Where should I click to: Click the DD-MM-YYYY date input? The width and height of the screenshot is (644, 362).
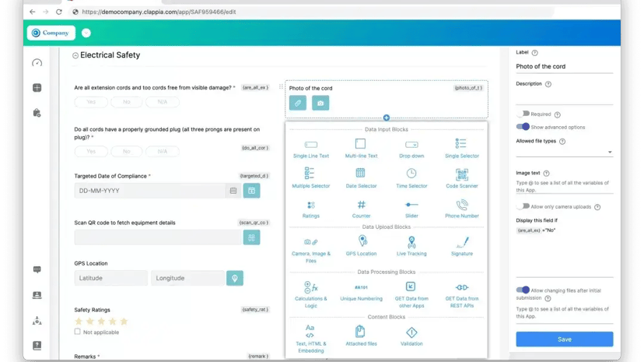pyautogui.click(x=149, y=191)
